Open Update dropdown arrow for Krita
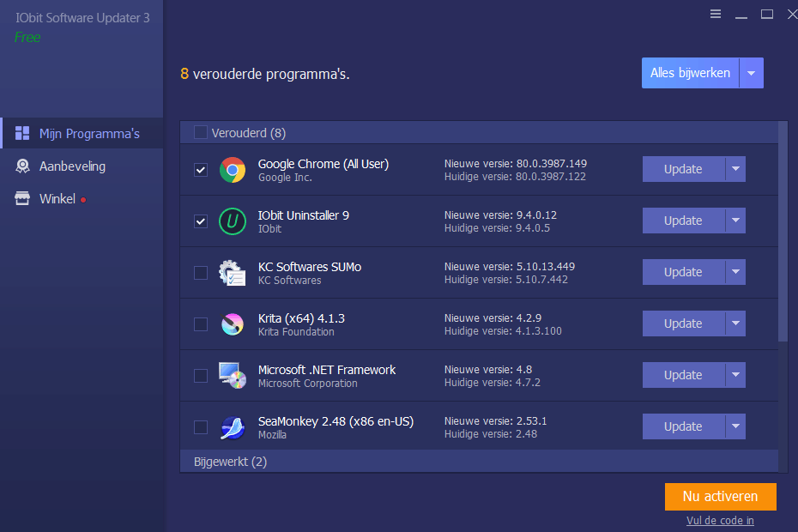This screenshot has width=798, height=532. (735, 323)
